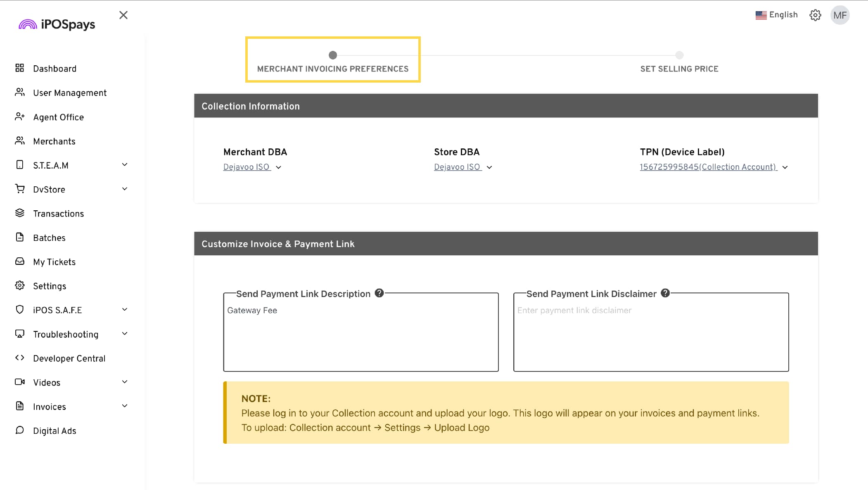Open settings gear in top bar
Viewport: 868px width, 490px height.
(815, 15)
